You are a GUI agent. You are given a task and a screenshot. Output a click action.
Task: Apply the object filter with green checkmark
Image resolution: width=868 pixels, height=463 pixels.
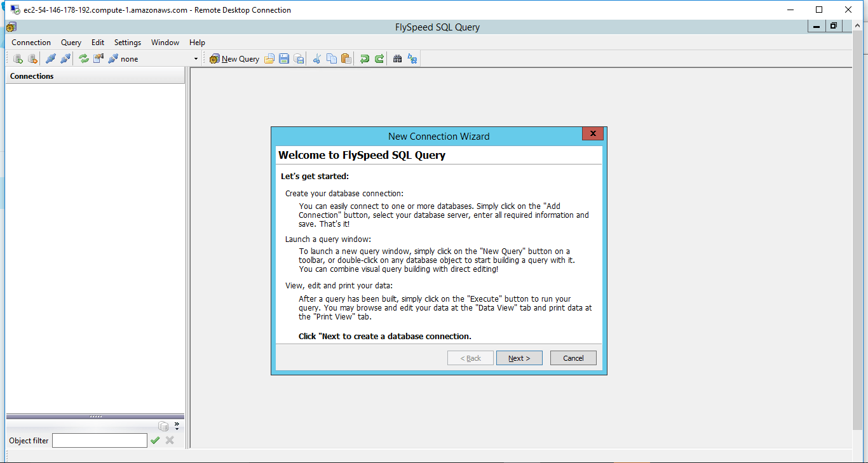156,440
